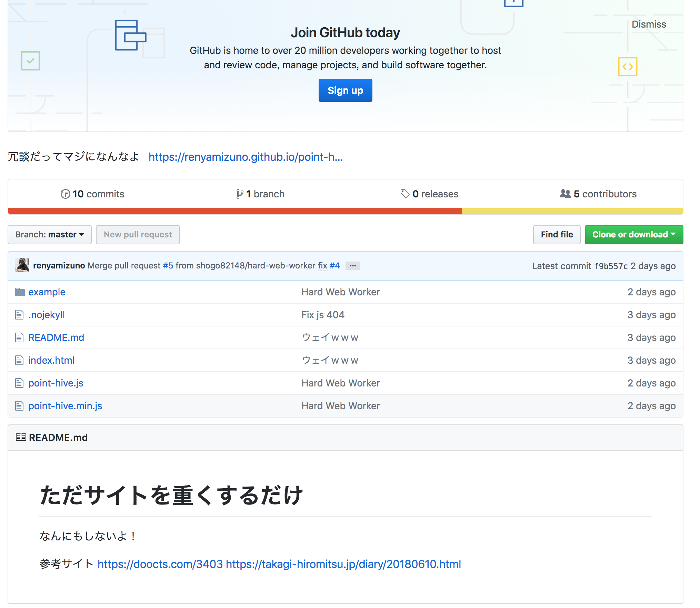Open the 10 commits tab

(92, 194)
